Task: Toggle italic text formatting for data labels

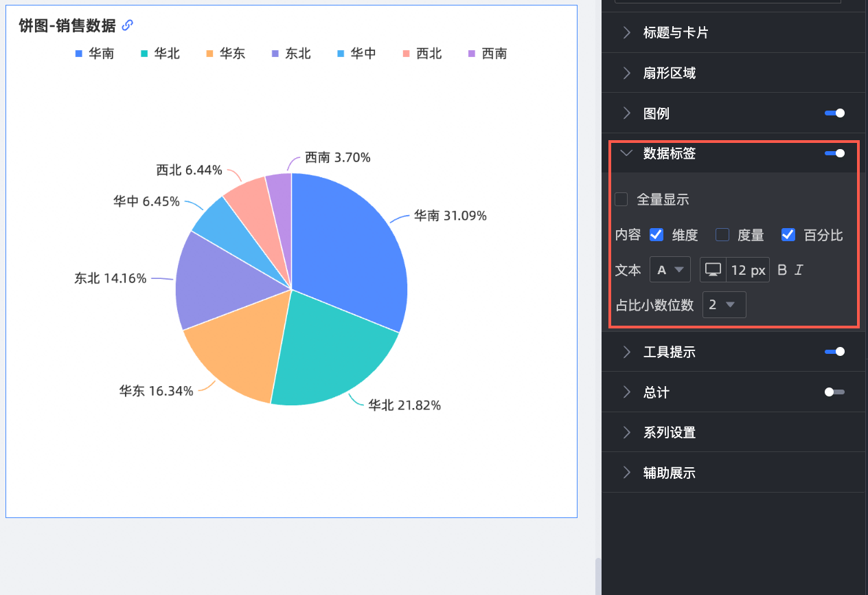Action: click(x=799, y=270)
